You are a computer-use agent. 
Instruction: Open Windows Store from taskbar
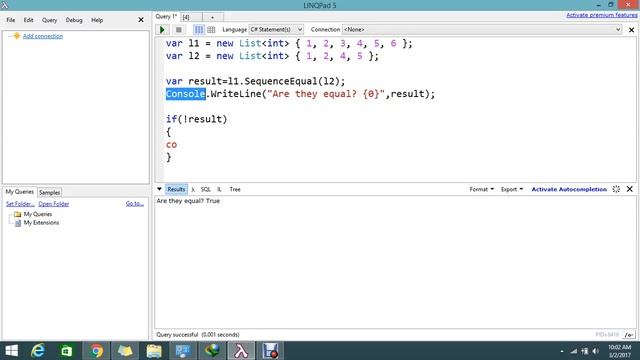(67, 351)
